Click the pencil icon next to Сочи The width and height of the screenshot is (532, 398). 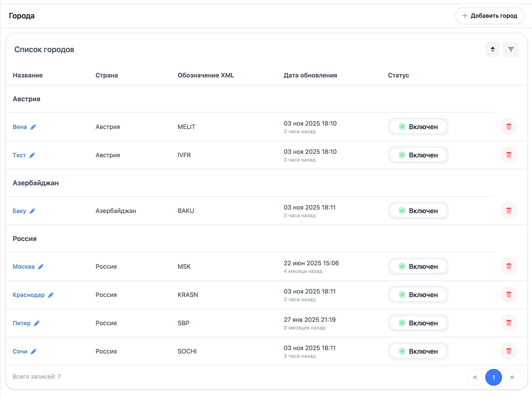point(34,352)
